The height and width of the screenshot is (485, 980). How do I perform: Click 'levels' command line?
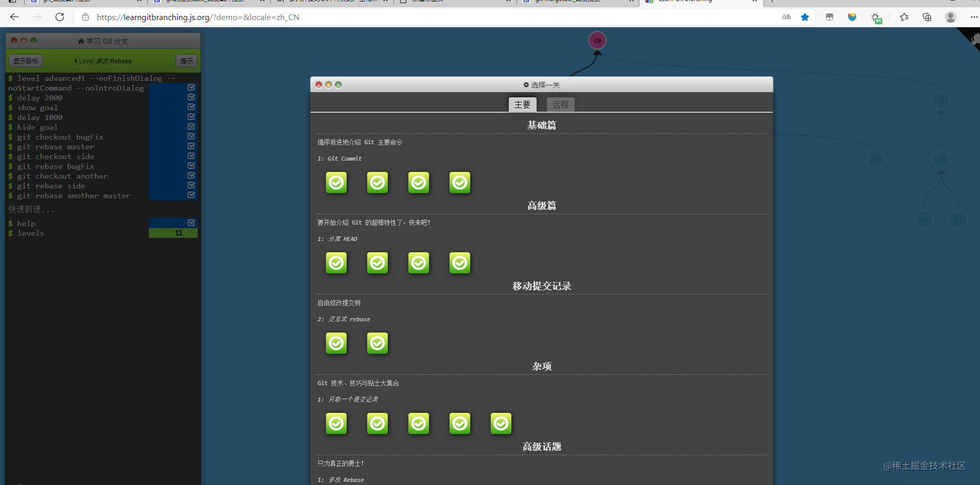(30, 233)
